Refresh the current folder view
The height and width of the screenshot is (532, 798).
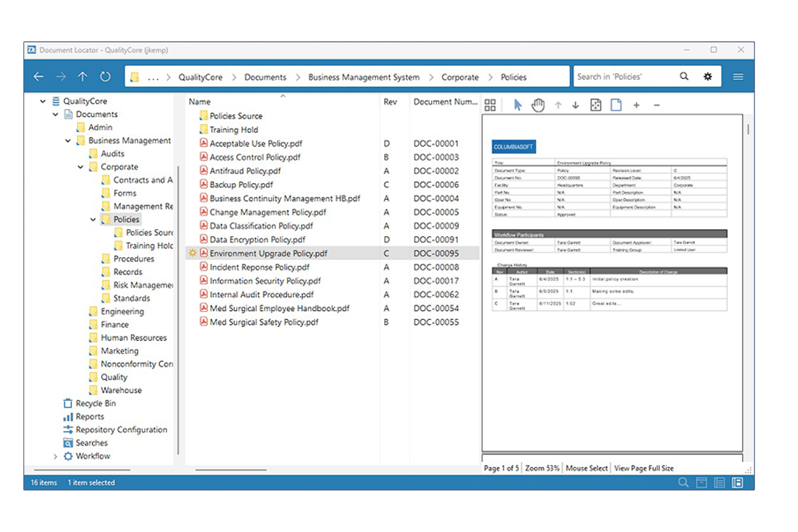tap(105, 77)
